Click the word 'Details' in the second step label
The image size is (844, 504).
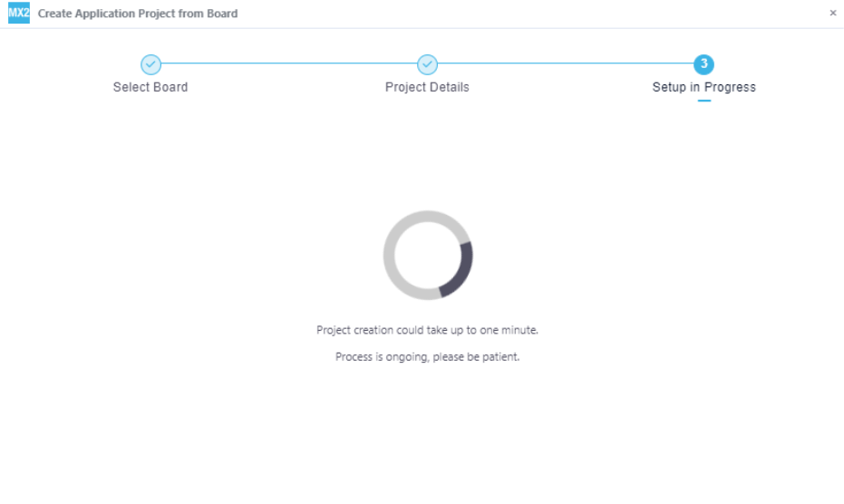[x=450, y=87]
